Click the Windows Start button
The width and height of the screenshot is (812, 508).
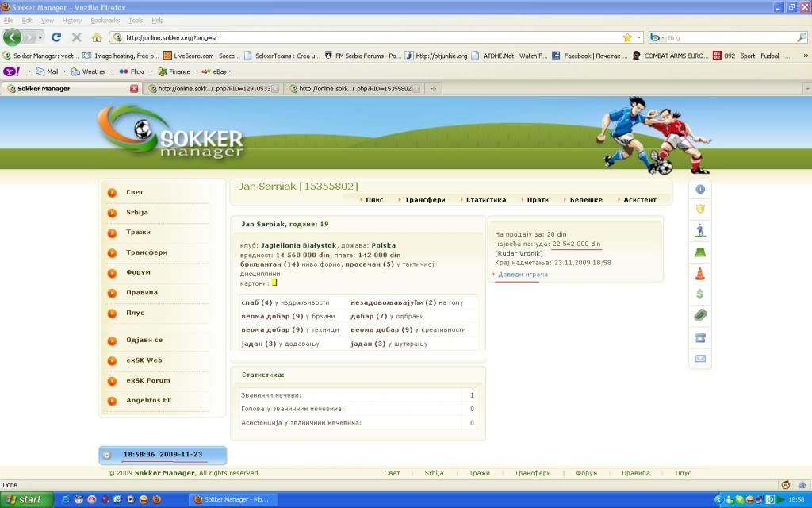click(26, 500)
